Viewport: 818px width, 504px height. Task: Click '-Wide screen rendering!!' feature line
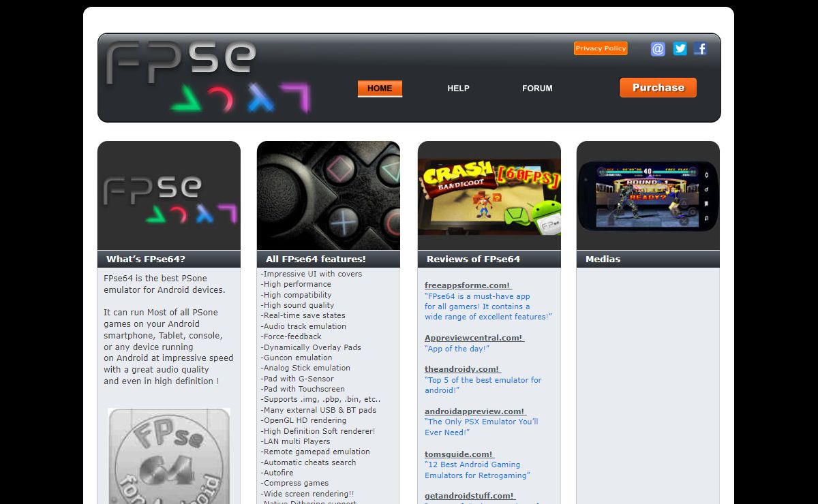[307, 494]
